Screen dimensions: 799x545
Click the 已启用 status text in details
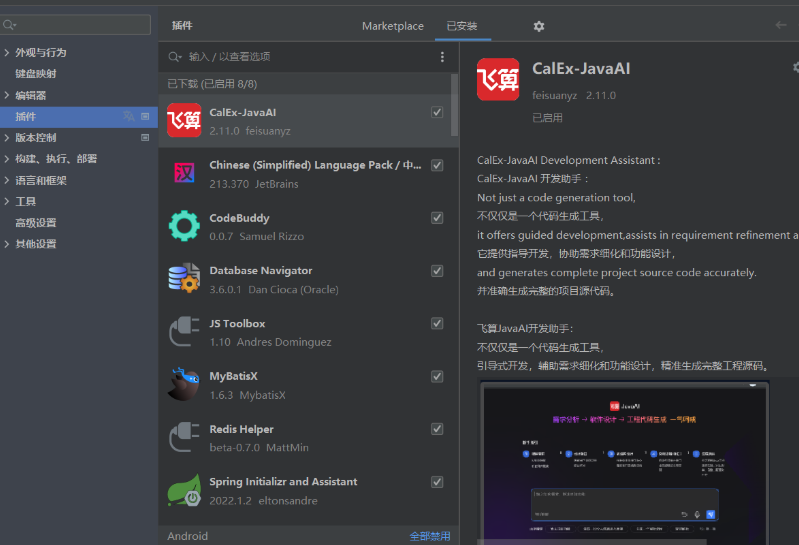tap(547, 118)
